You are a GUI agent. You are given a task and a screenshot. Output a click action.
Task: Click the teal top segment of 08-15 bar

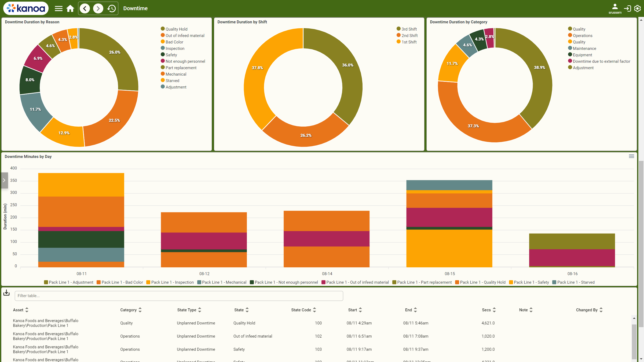click(449, 185)
